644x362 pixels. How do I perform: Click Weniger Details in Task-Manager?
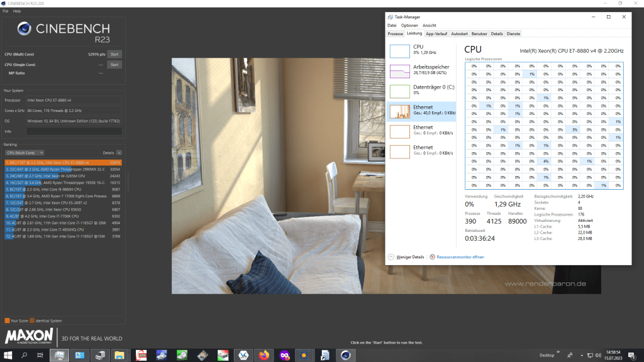point(410,257)
